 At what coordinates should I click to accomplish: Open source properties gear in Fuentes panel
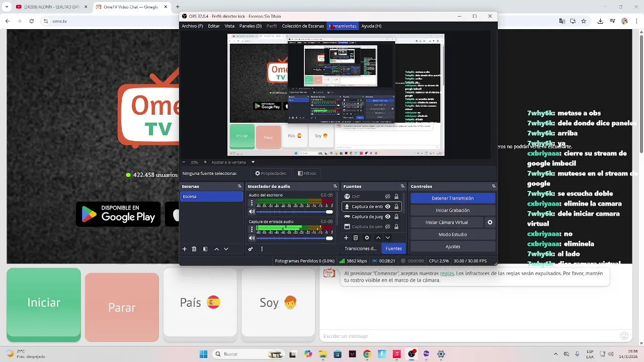point(367,238)
